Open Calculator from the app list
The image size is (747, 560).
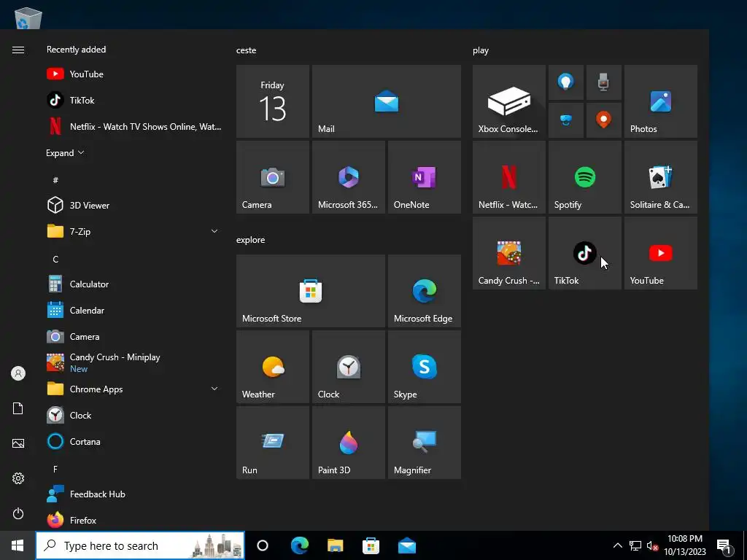[x=133, y=284]
